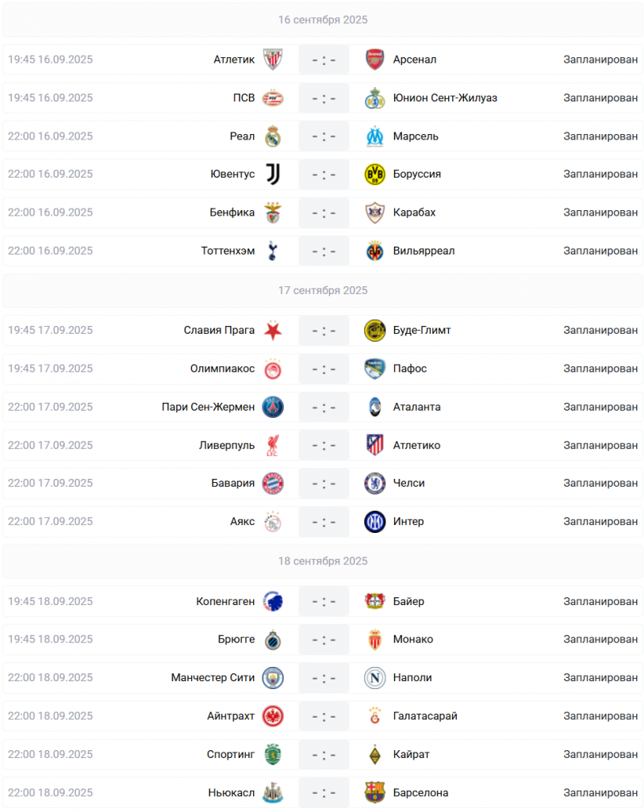644x812 pixels.
Task: Click the Juventus logo icon
Action: [x=273, y=174]
